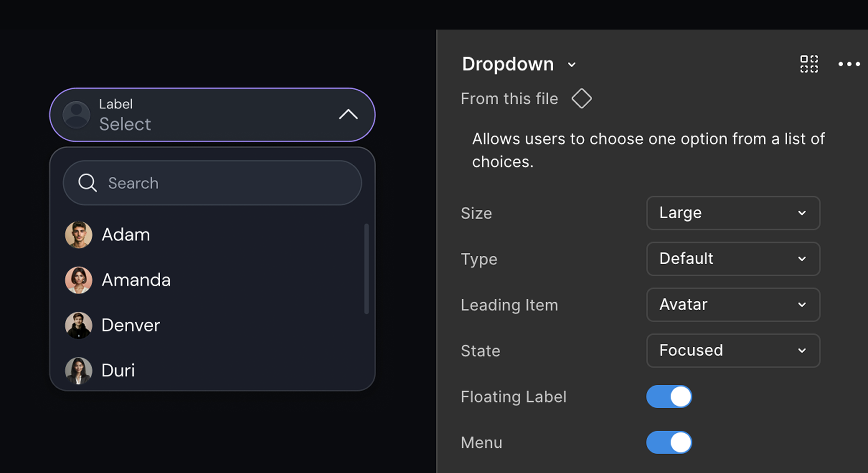The image size is (868, 473).
Task: Click the Search input field
Action: [211, 183]
